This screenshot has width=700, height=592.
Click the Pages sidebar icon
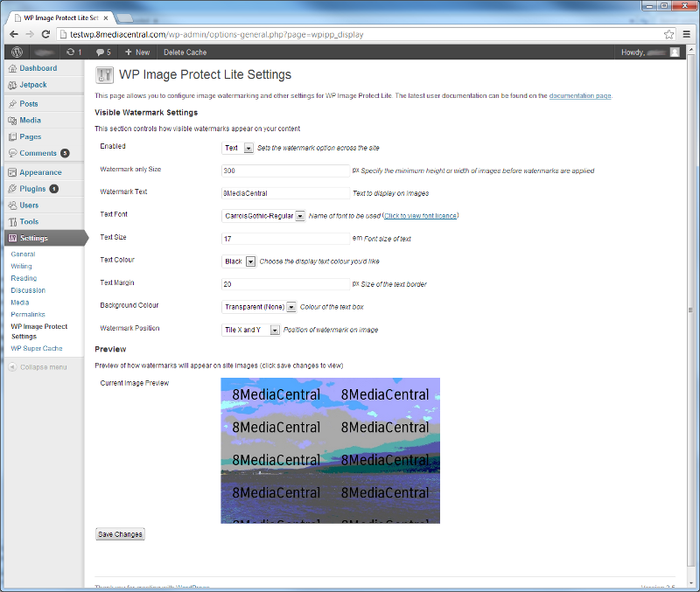tap(12, 137)
